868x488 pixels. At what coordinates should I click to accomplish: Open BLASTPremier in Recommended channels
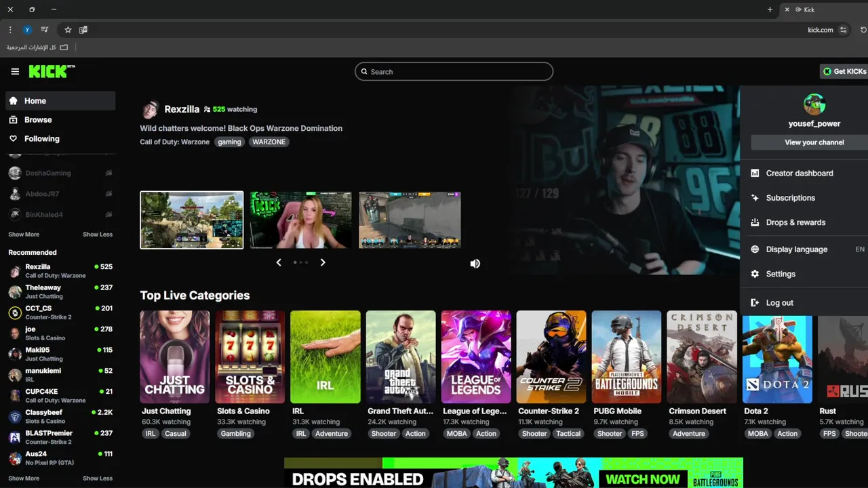pos(60,437)
